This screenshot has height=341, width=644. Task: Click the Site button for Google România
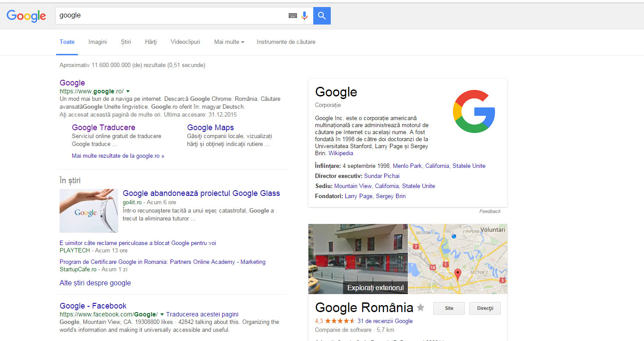449,308
